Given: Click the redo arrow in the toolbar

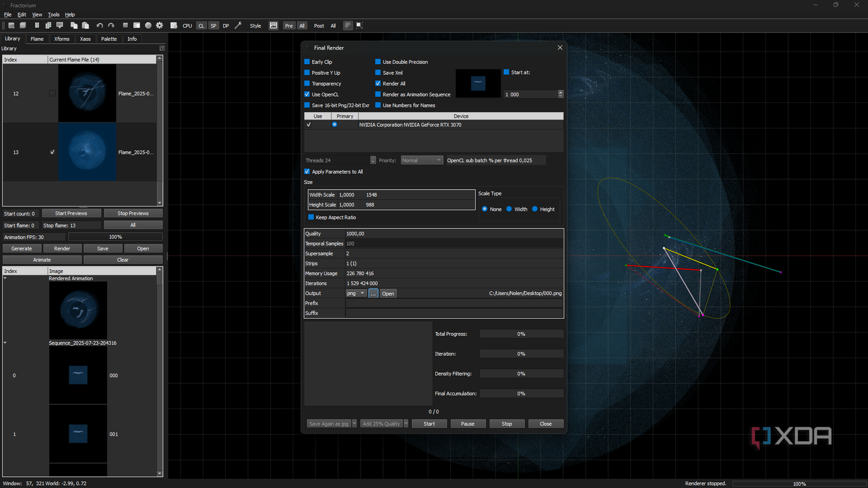Looking at the screenshot, I should click(x=111, y=25).
